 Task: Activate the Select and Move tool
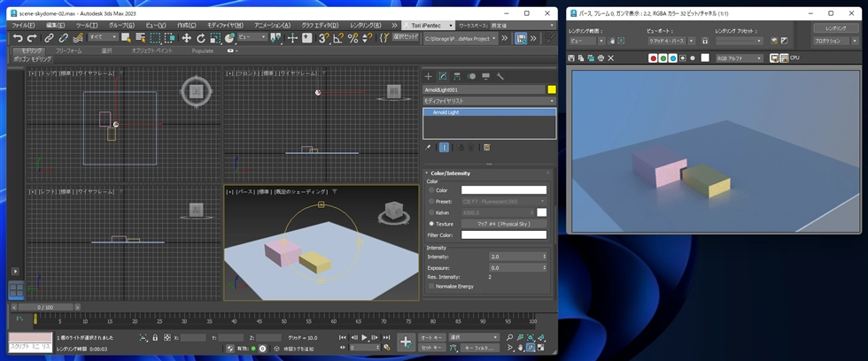tap(187, 38)
